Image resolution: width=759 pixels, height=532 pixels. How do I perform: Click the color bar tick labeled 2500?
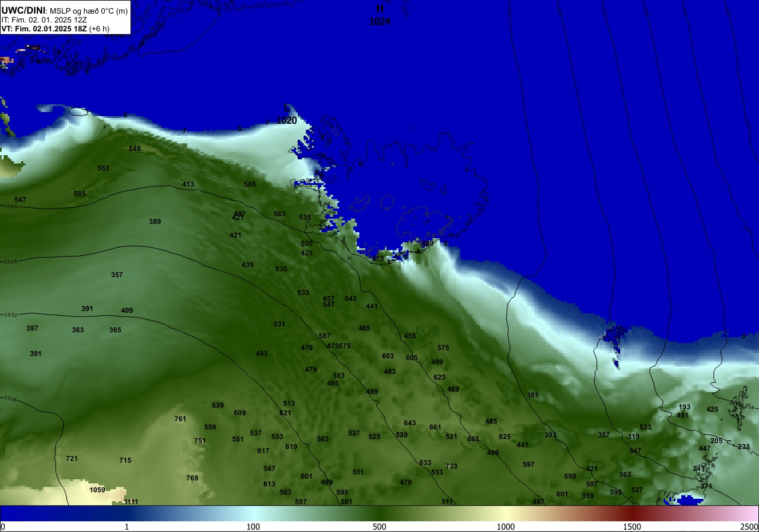[749, 527]
